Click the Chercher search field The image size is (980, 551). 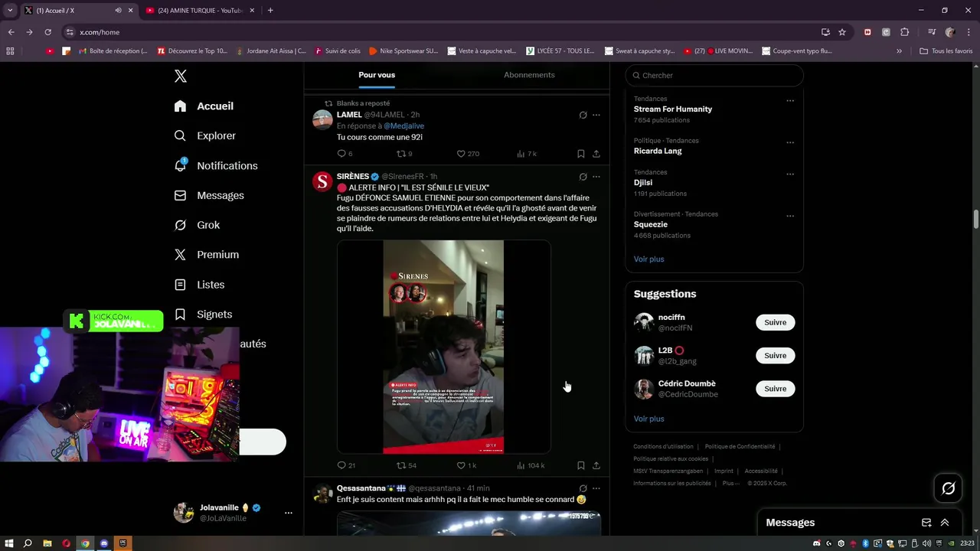pyautogui.click(x=714, y=75)
